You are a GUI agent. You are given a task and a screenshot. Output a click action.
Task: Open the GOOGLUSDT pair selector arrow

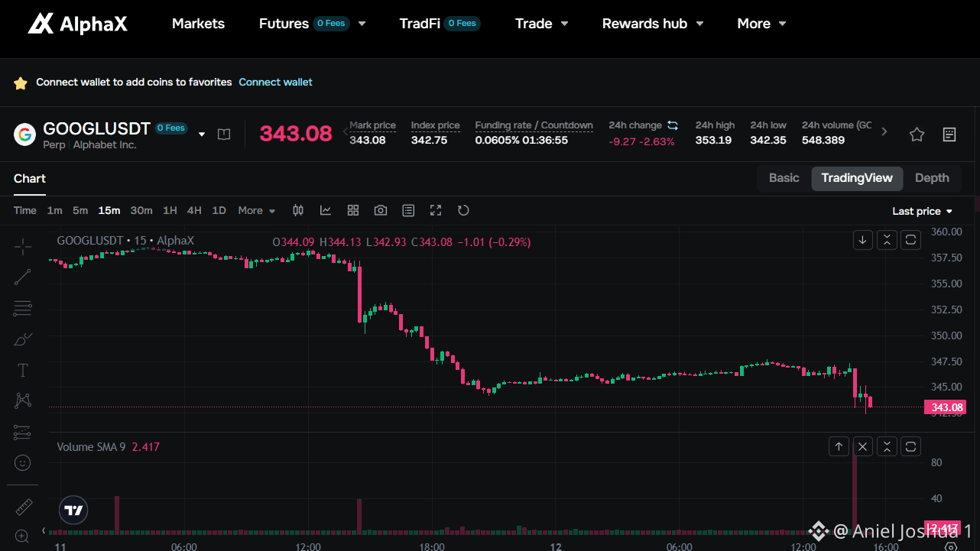click(202, 135)
